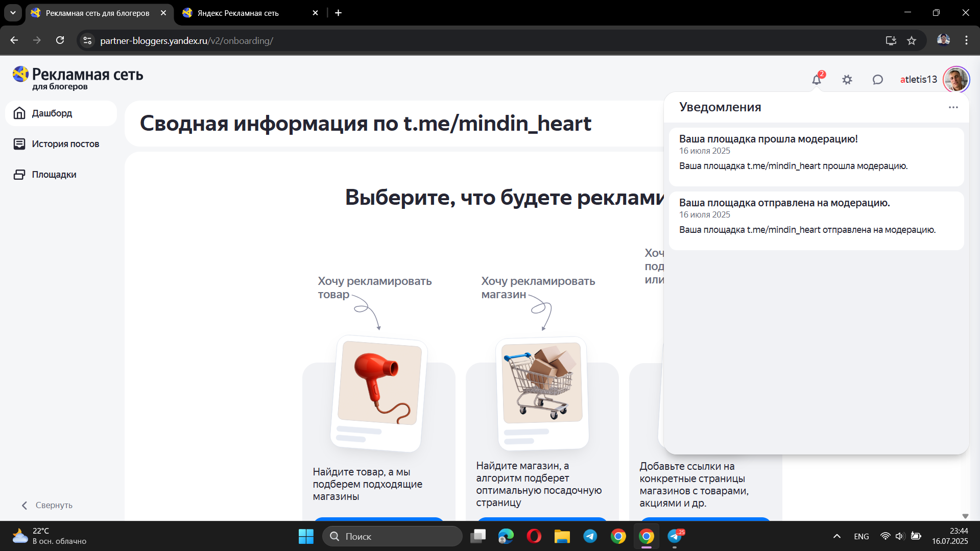Open first Chrome icon in taskbar

(618, 536)
